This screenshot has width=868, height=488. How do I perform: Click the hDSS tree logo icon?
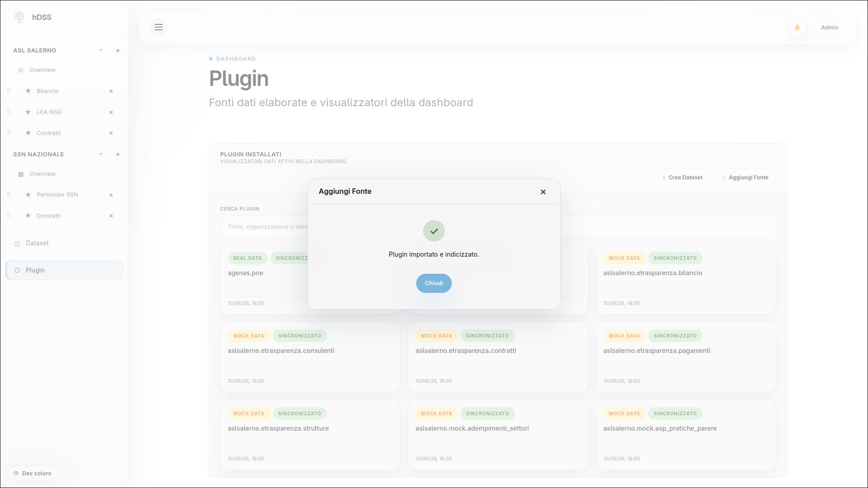pyautogui.click(x=19, y=17)
